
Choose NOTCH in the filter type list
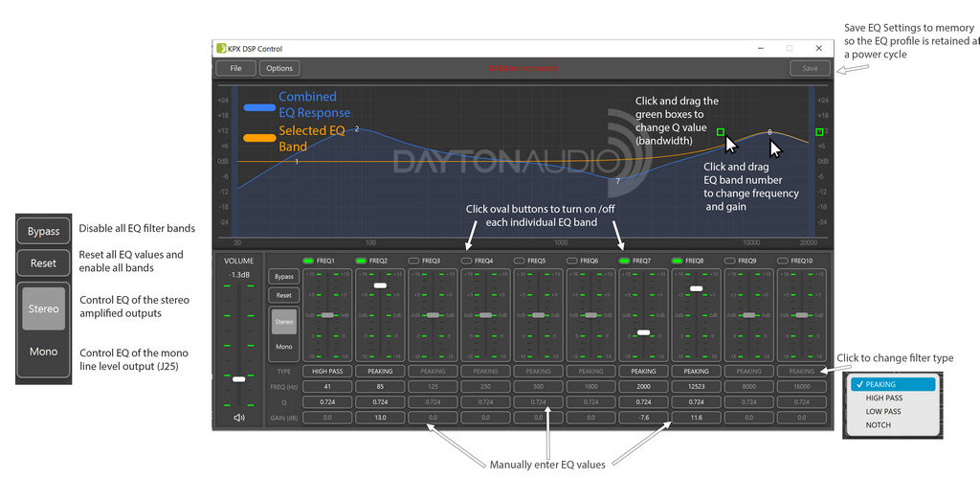pos(893,425)
